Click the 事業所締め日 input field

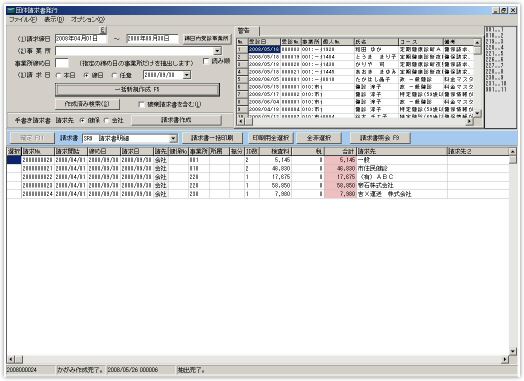62,63
